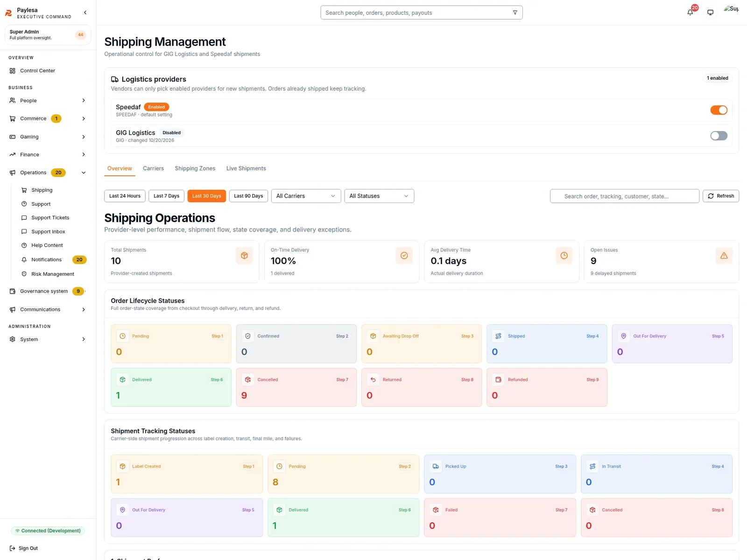Click the search filter funnel icon
This screenshot has height=560, width=747.
(515, 13)
